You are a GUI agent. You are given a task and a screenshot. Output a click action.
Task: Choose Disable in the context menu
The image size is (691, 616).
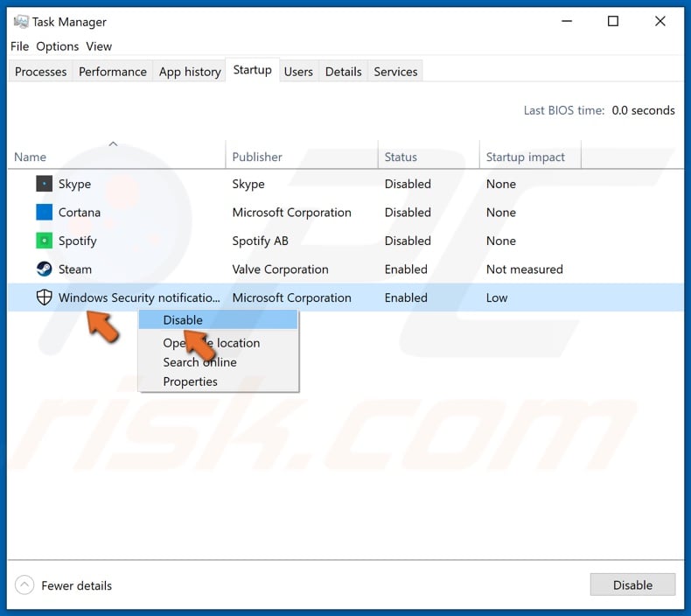tap(218, 319)
